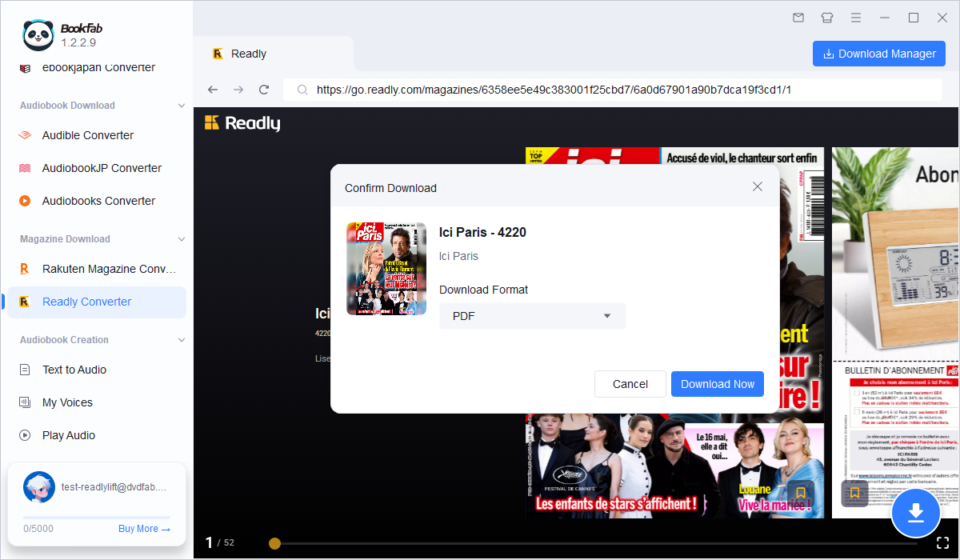The image size is (960, 560).
Task: Open Play Audio
Action: (x=97, y=435)
